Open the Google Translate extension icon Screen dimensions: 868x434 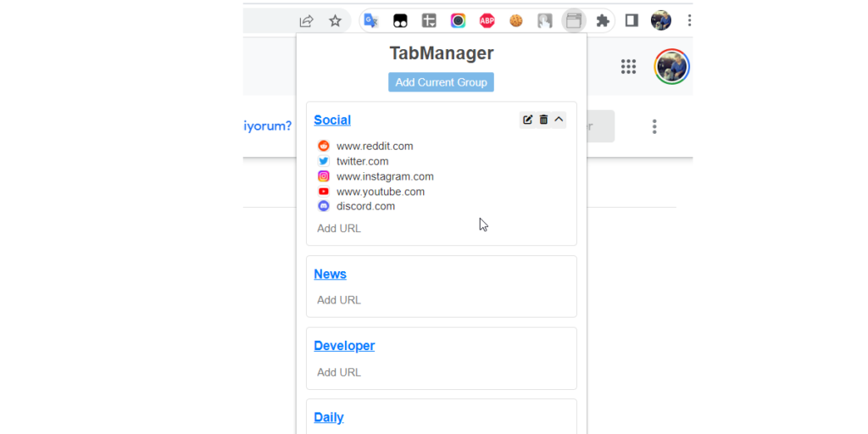370,21
